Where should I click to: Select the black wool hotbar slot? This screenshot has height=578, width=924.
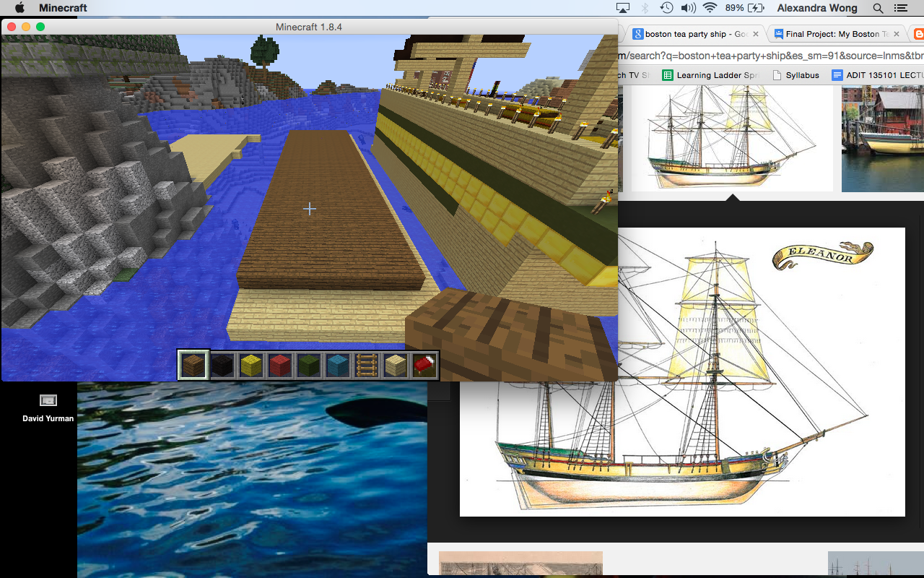pyautogui.click(x=222, y=366)
